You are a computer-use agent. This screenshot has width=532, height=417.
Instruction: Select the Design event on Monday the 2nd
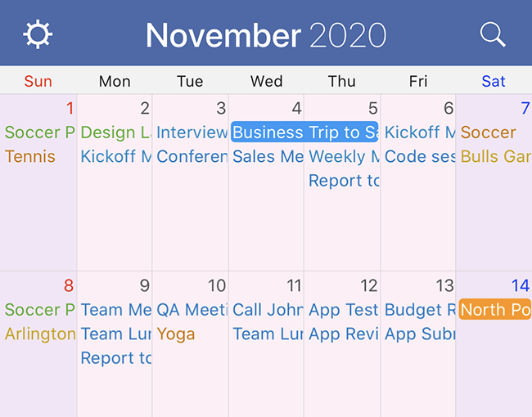(115, 132)
